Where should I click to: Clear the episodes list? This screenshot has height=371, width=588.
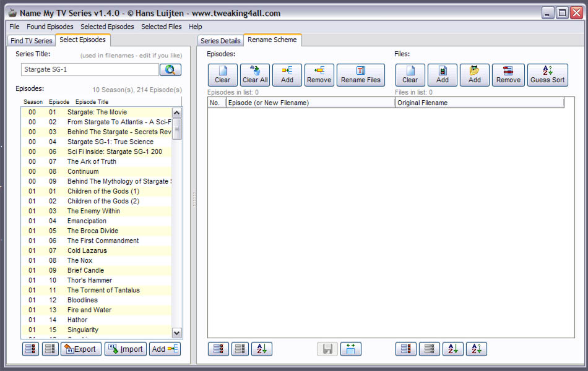pyautogui.click(x=222, y=75)
